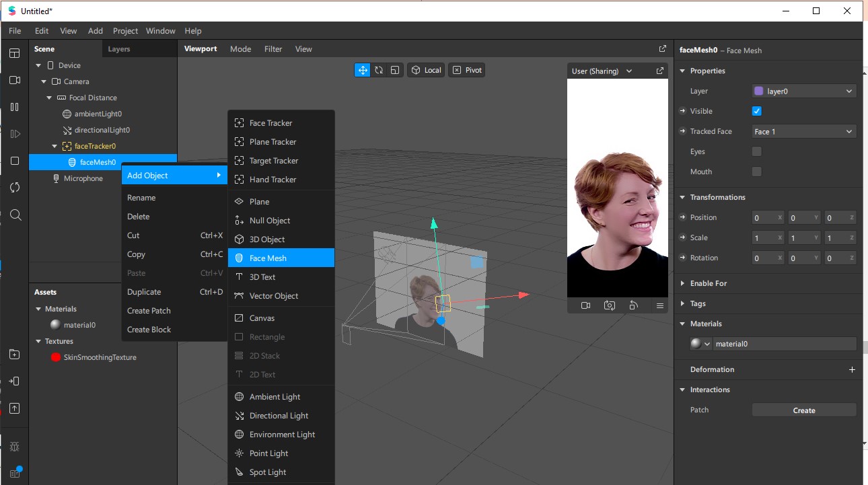Click the Visible property patch arrow

[x=683, y=111]
